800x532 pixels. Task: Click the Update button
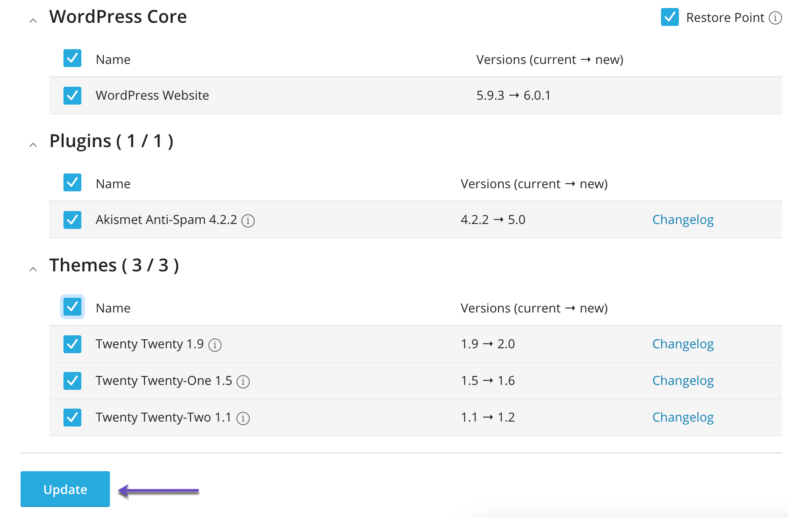[x=65, y=489]
